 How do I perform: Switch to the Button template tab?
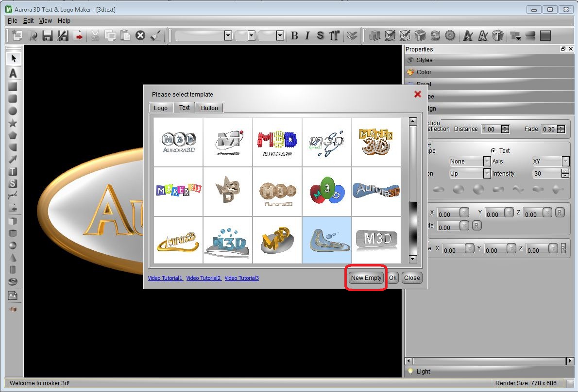pos(209,108)
